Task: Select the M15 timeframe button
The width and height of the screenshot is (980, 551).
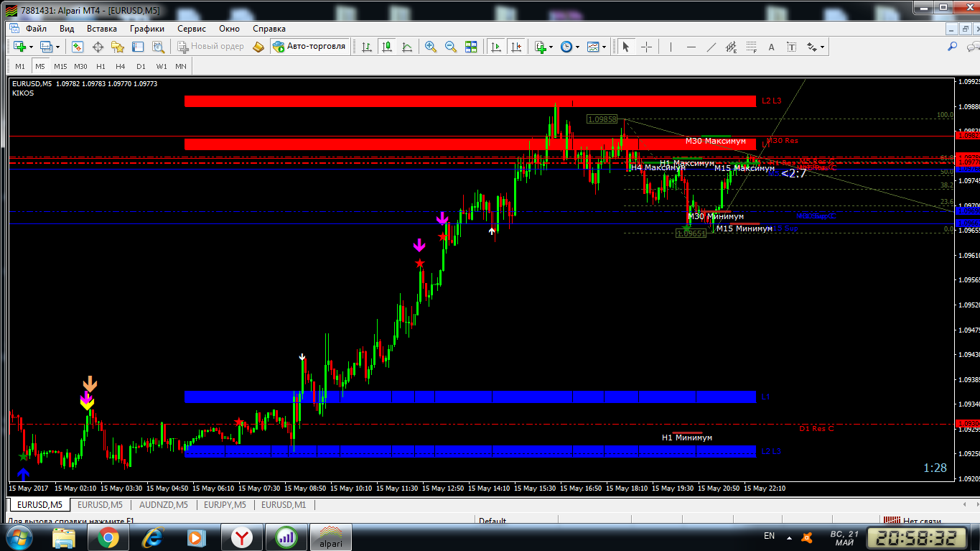Action: 60,66
